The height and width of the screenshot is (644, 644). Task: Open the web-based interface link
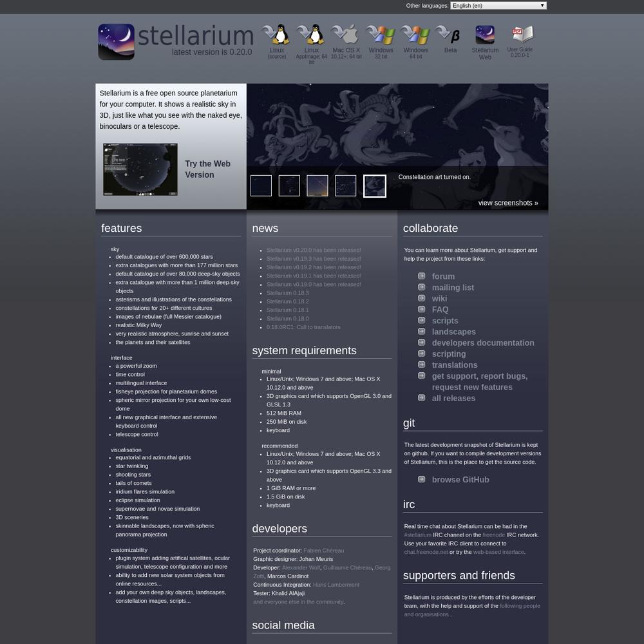point(498,553)
